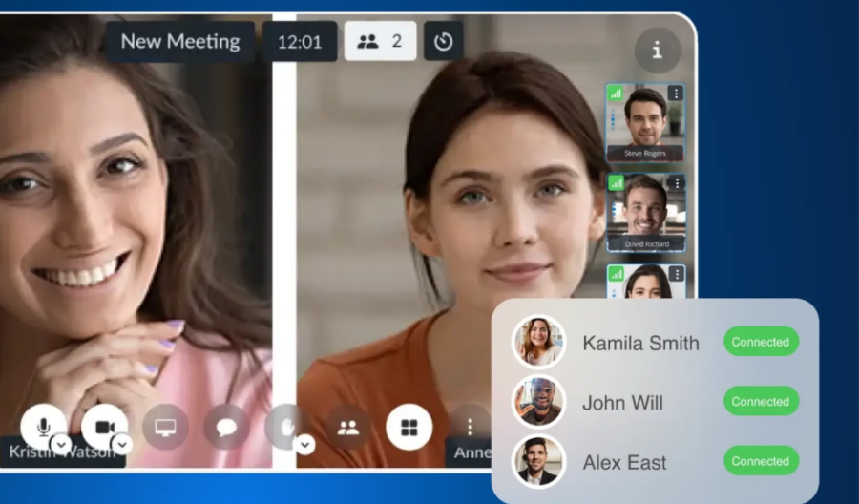The width and height of the screenshot is (859, 504).
Task: Open more options in bottom toolbar
Action: [470, 427]
